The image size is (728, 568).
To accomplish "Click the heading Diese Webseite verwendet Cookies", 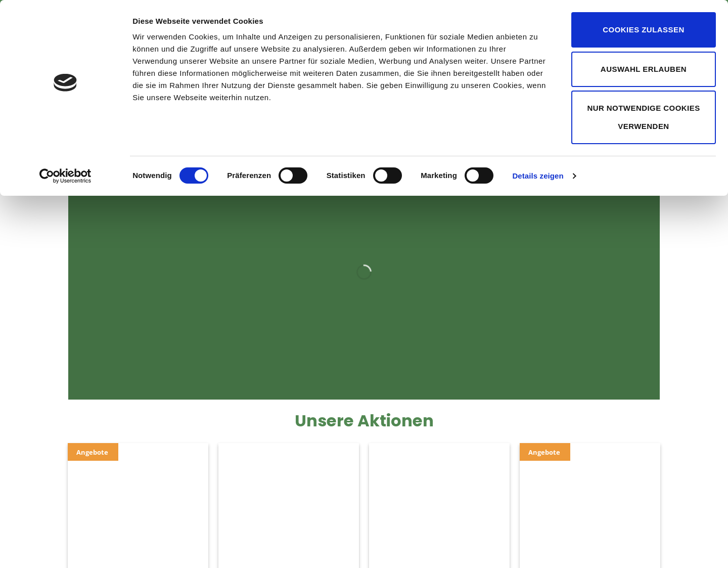I will 198,21.
